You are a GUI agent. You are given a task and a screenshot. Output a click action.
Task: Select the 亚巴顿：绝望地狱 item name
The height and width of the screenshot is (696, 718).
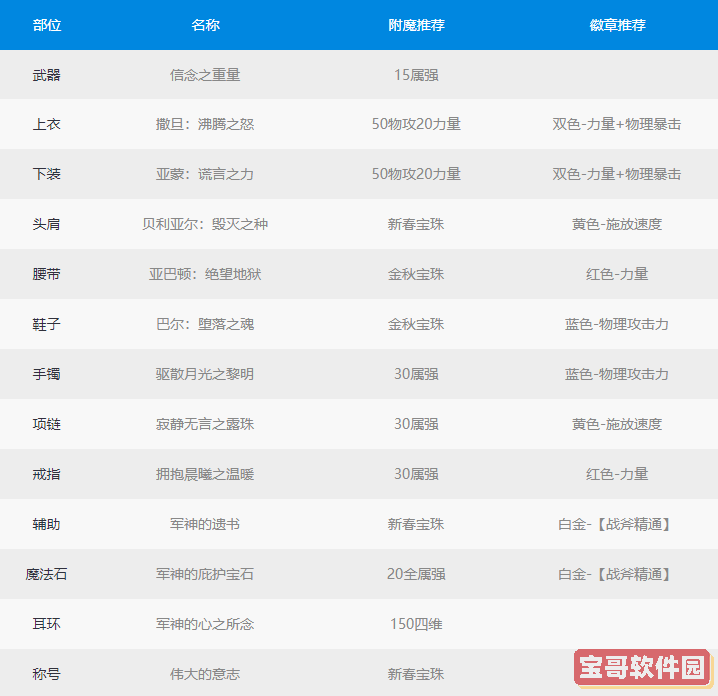tap(205, 274)
